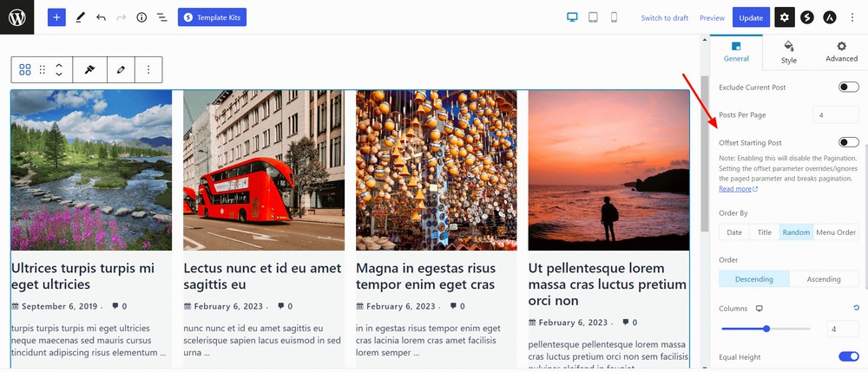Switch to mobile preview device icon

[614, 17]
